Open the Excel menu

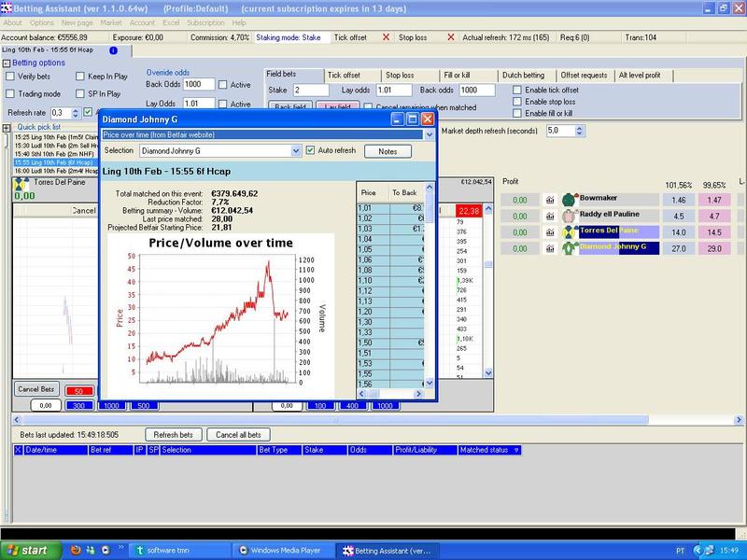click(171, 22)
